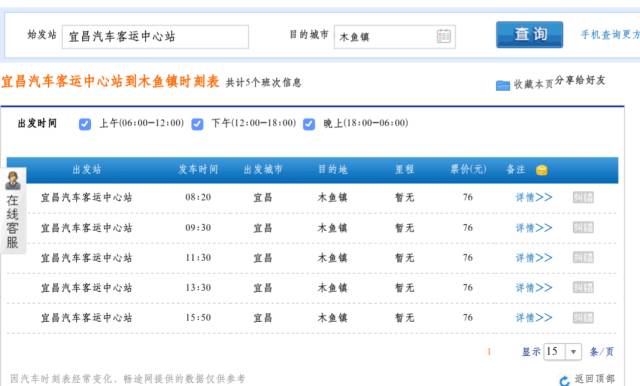This screenshot has width=640, height=386.
Task: Toggle the 晚上(18:00-06:00) checkbox
Action: (x=309, y=124)
